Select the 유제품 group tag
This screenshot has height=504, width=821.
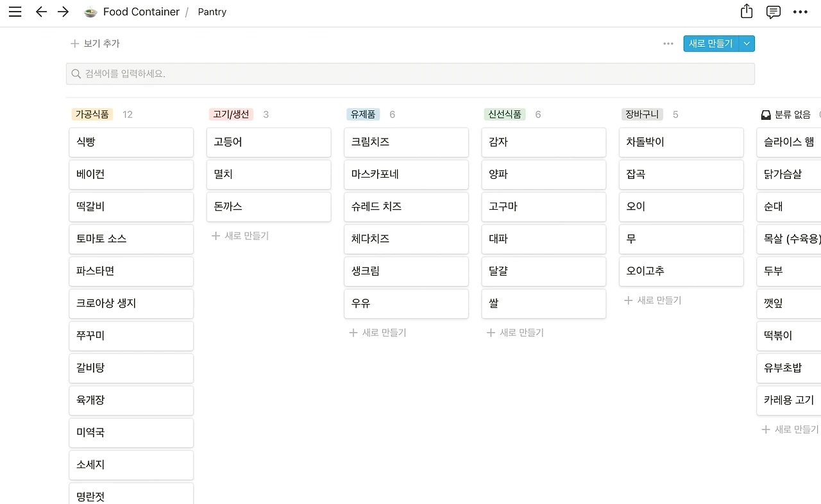tap(363, 114)
